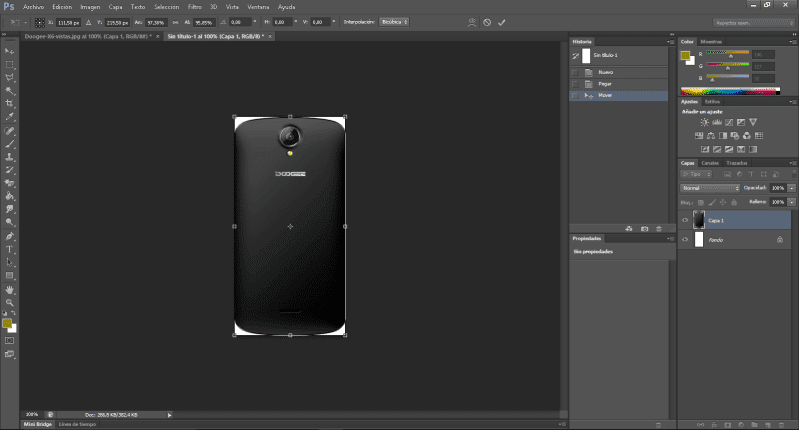Toggle relative positioning triangle icon
Screen dimensions: 799x430
pyautogui.click(x=88, y=22)
